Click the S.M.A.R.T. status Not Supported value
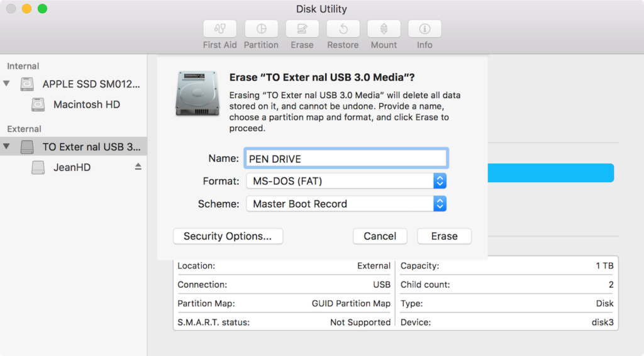The width and height of the screenshot is (644, 356). click(360, 322)
